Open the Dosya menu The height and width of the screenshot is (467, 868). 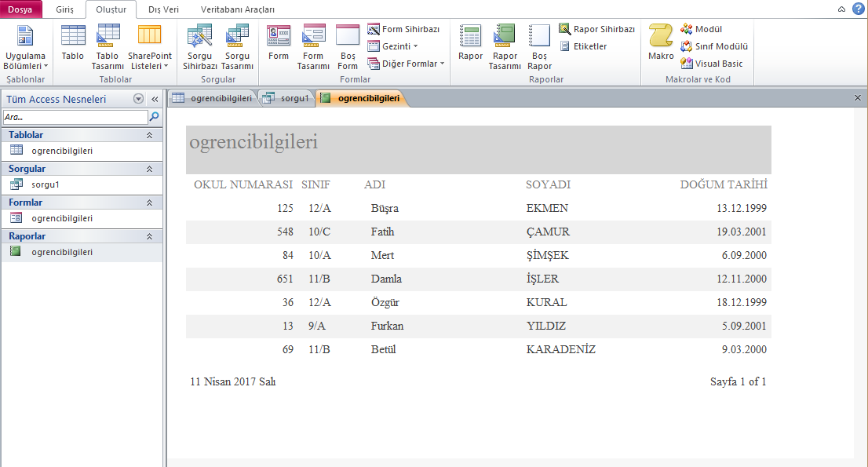[20, 9]
